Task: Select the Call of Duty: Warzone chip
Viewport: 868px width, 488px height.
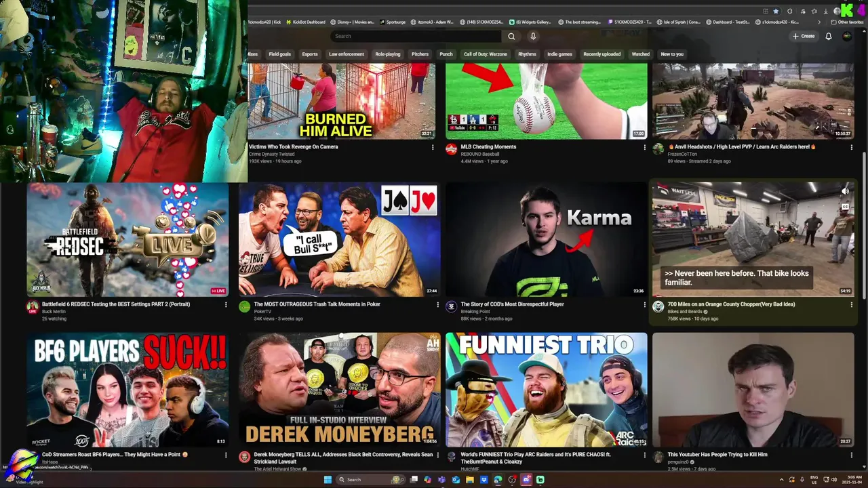Action: point(486,54)
